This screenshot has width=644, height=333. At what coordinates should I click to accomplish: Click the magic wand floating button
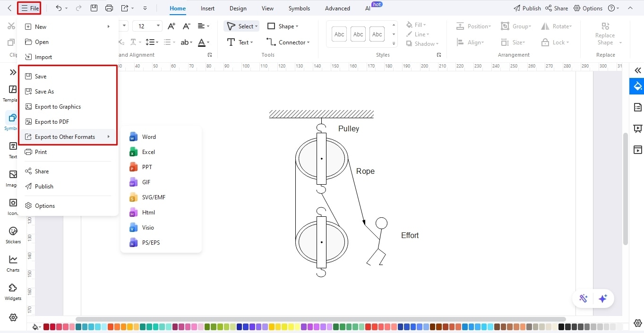coord(584,299)
